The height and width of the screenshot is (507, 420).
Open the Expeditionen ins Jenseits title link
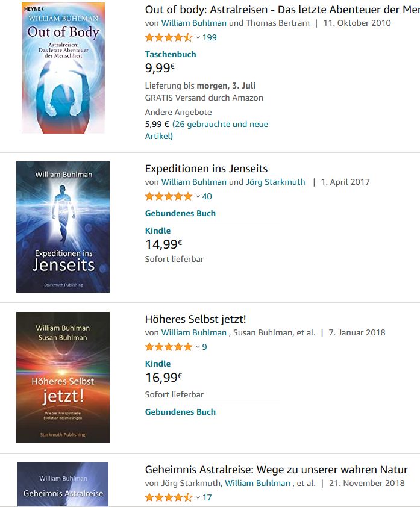pos(206,169)
